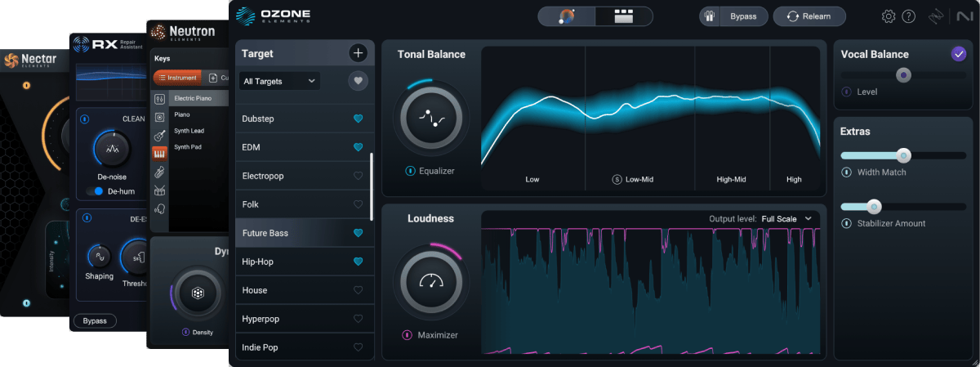The image size is (980, 367).
Task: Select the EDM target
Action: tap(305, 147)
